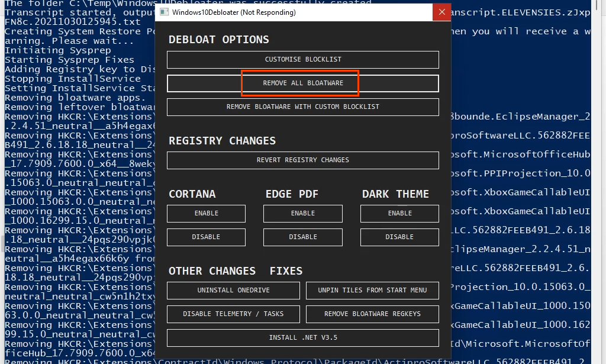Click 'Removing bloatware apps.' line in PowerShell
The width and height of the screenshot is (606, 364).
coord(75,98)
